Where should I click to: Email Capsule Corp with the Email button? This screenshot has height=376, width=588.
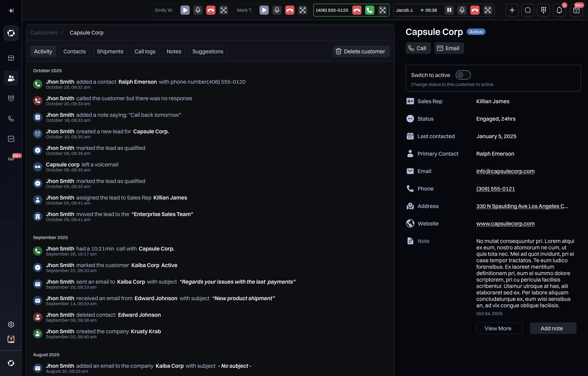[449, 48]
